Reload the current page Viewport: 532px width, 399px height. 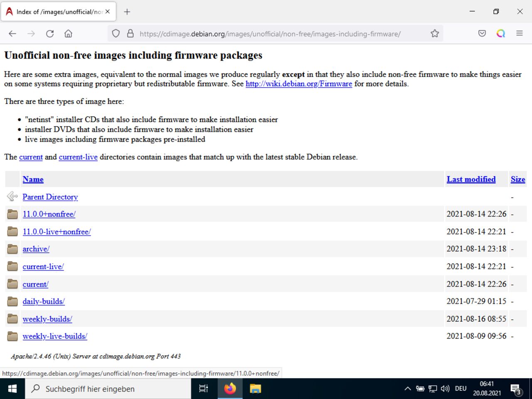pyautogui.click(x=50, y=34)
